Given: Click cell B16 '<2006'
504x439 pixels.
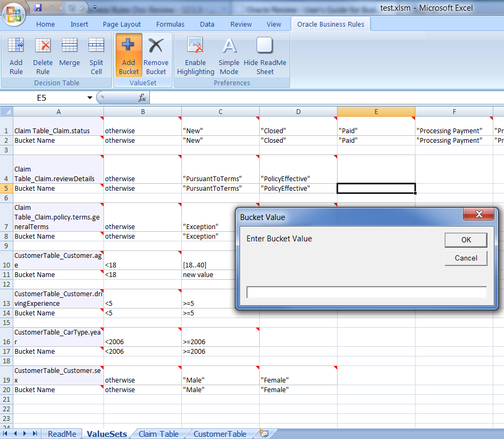Looking at the screenshot, I should click(143, 337).
